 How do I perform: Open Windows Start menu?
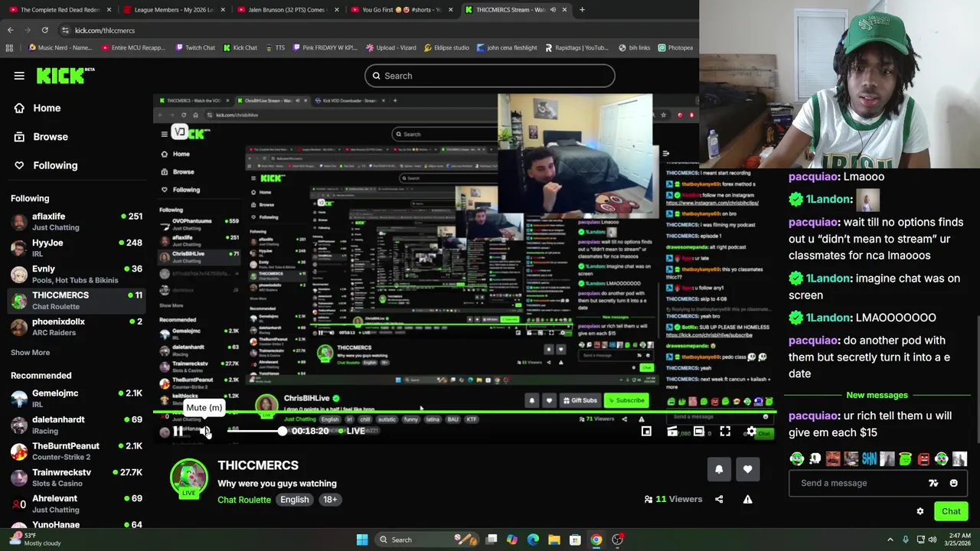[x=362, y=540]
